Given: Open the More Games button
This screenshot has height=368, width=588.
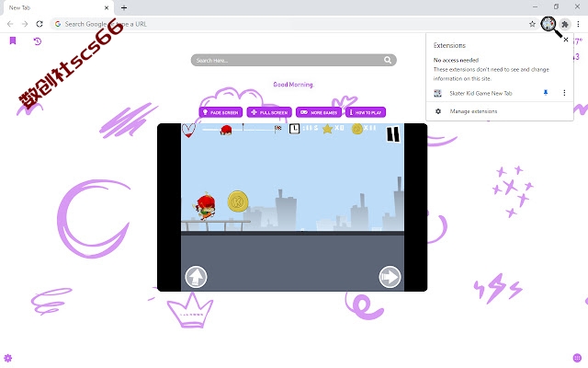Looking at the screenshot, I should coord(319,112).
